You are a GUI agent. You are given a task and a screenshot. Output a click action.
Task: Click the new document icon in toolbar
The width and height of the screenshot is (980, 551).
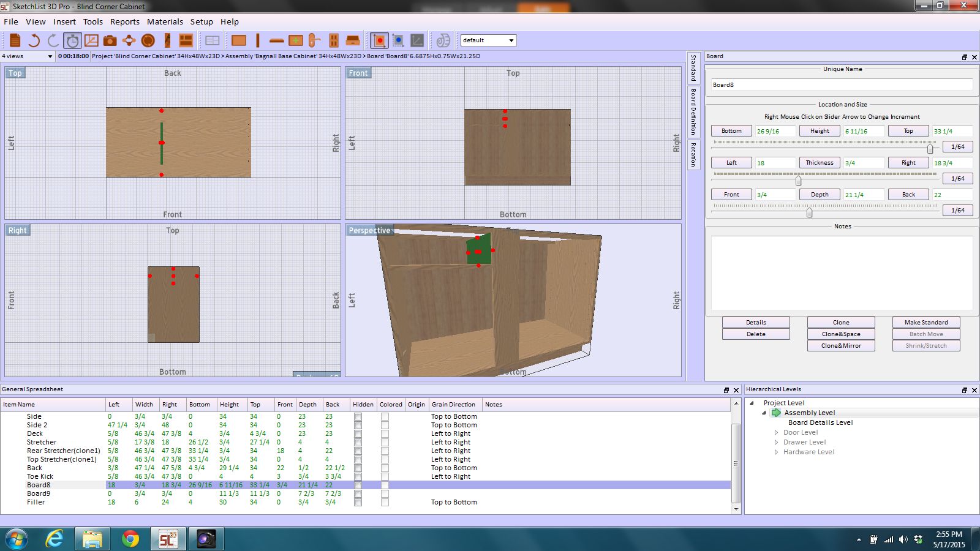pos(15,40)
